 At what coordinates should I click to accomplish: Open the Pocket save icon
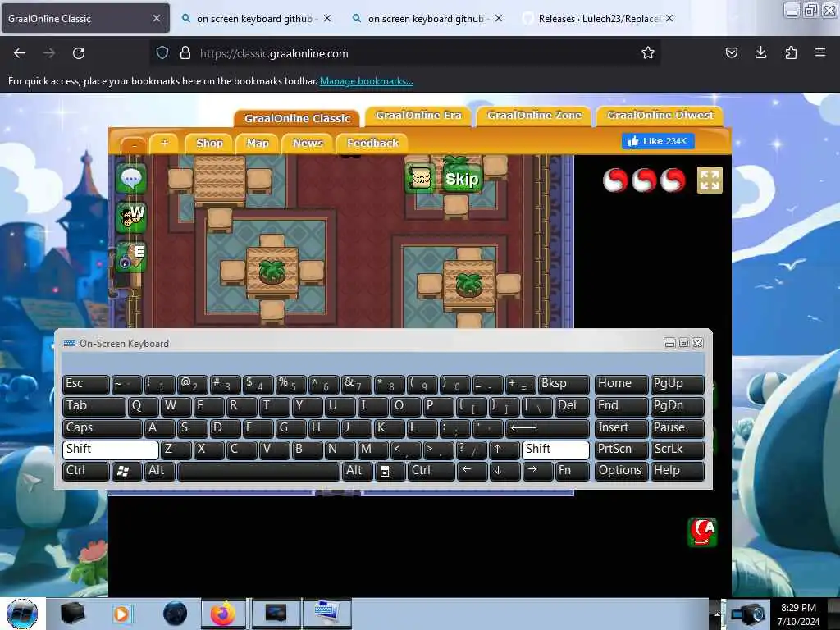[x=731, y=52]
